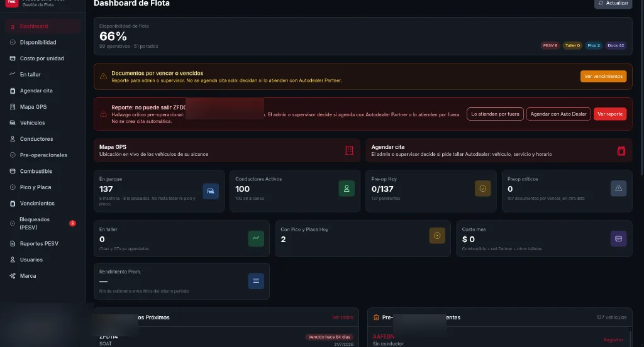Screen dimensions: 644x347
Task: Click the Pico y Placa circle icon
Action: click(13, 187)
